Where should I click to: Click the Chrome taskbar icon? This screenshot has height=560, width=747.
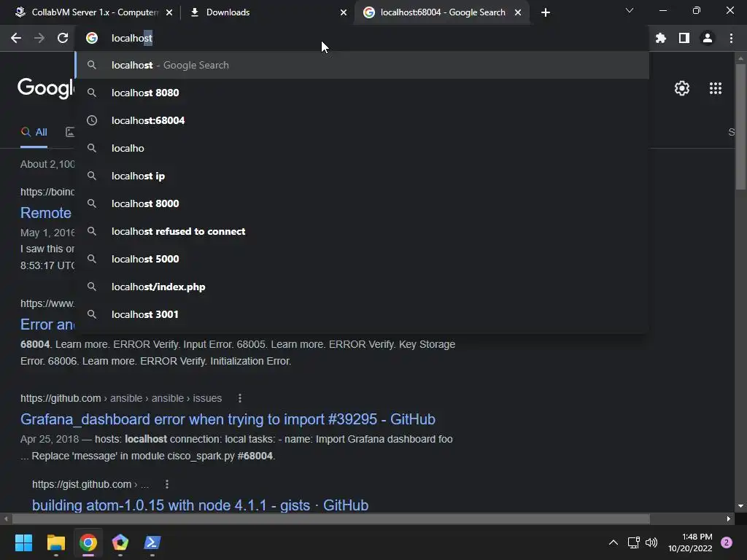click(88, 542)
